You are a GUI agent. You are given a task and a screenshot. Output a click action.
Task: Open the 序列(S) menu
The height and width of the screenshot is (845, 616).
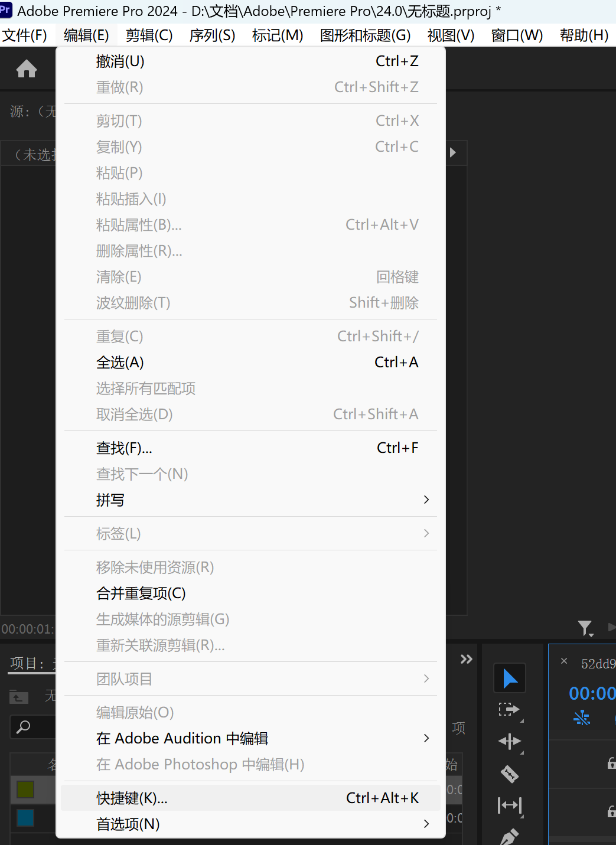(213, 35)
